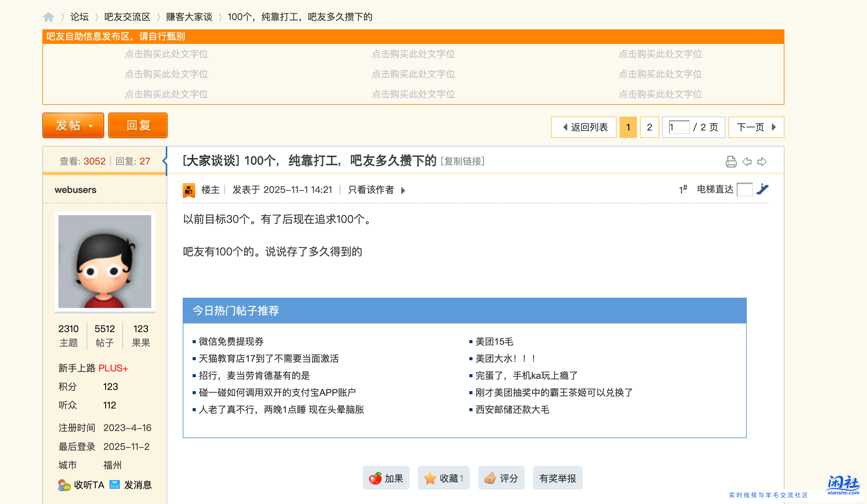Switch to page 2 of the thread

point(649,127)
